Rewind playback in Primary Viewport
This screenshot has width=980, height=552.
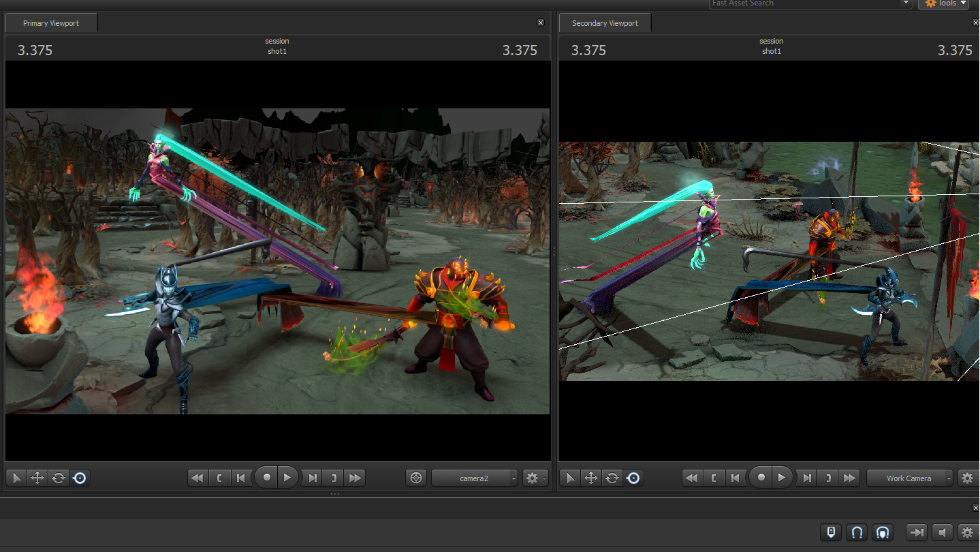[x=197, y=478]
